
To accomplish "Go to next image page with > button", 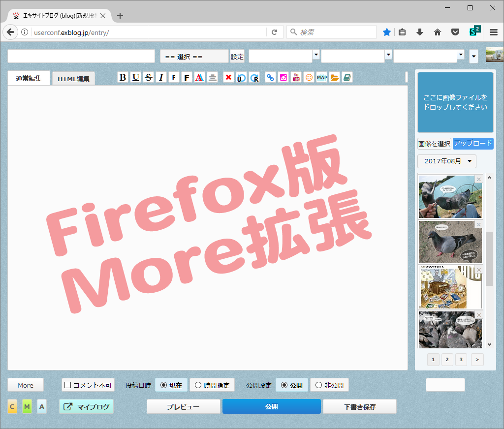I will [x=477, y=360].
